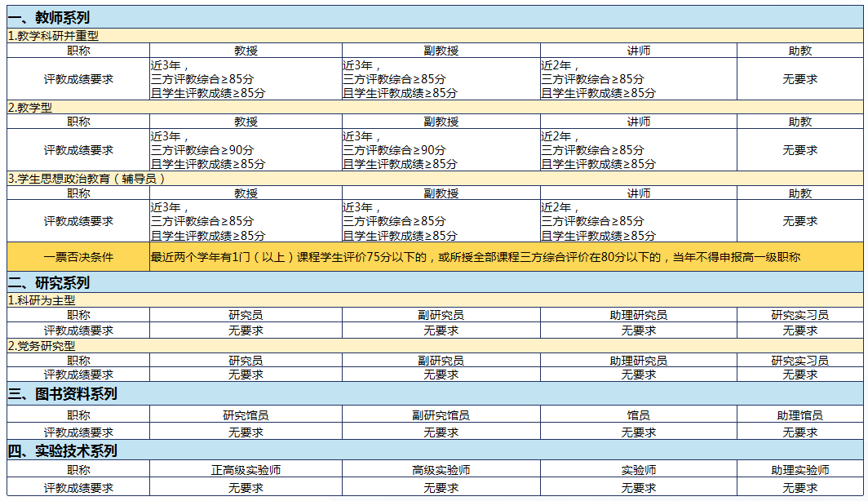The image size is (868, 501).
Task: Click the 副研究馆员 title cell
Action: click(441, 415)
